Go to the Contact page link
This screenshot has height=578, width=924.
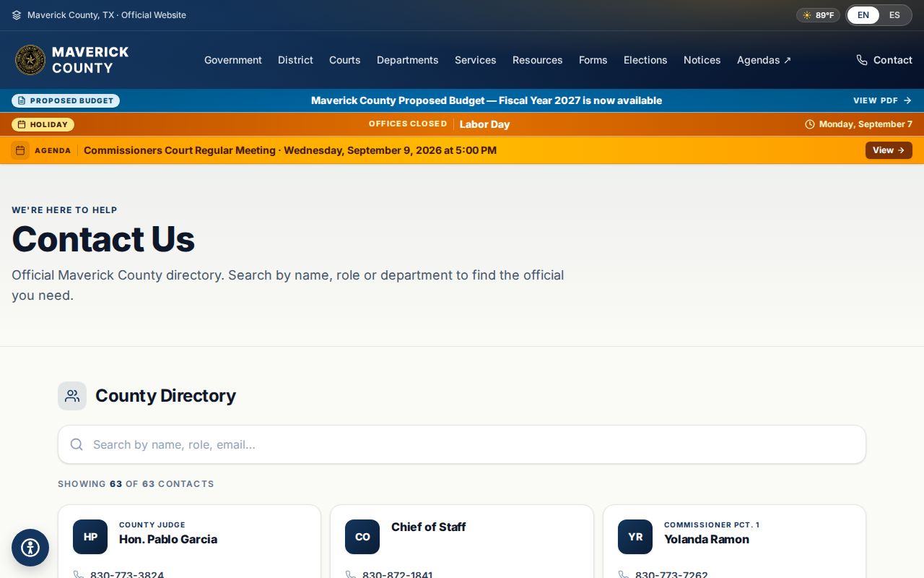884,60
